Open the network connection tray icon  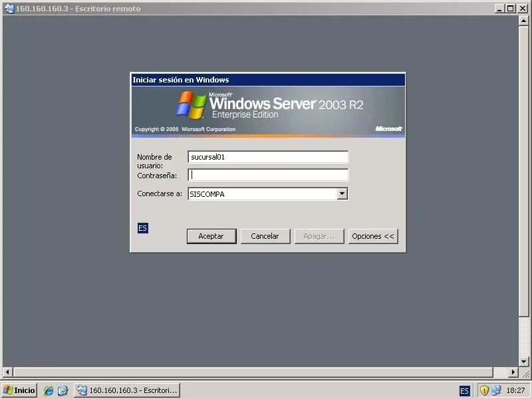[x=496, y=390]
